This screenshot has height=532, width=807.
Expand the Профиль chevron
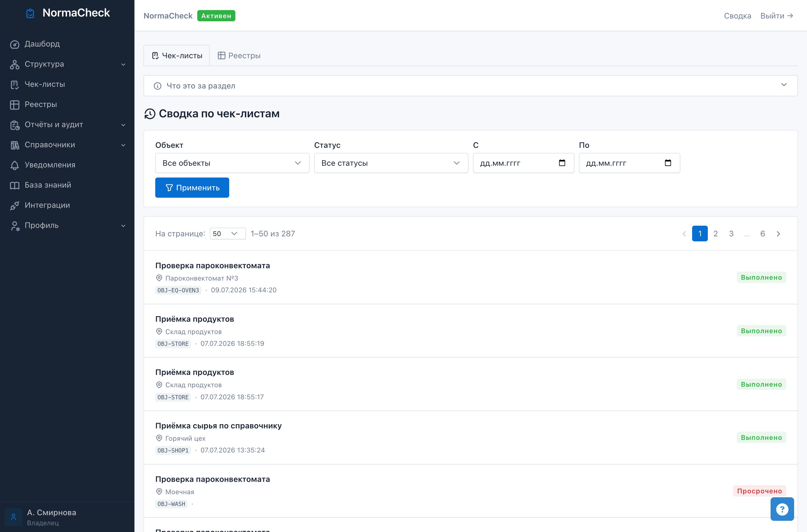[123, 226]
